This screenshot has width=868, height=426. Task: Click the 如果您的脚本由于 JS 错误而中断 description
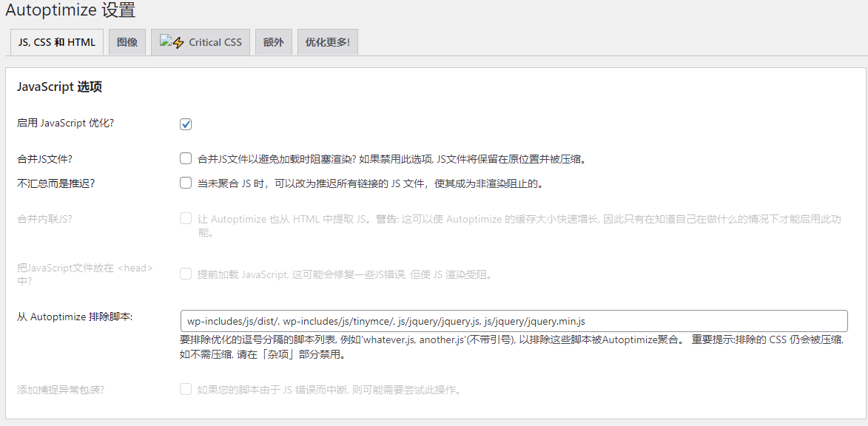click(x=329, y=390)
